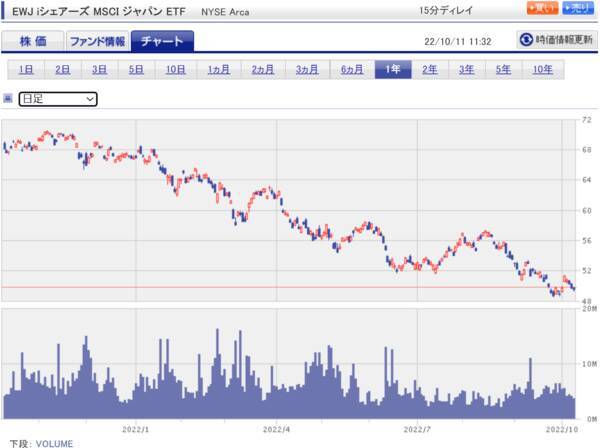Click the 20M volume axis label
Image resolution: width=600 pixels, height=448 pixels.
pyautogui.click(x=589, y=308)
